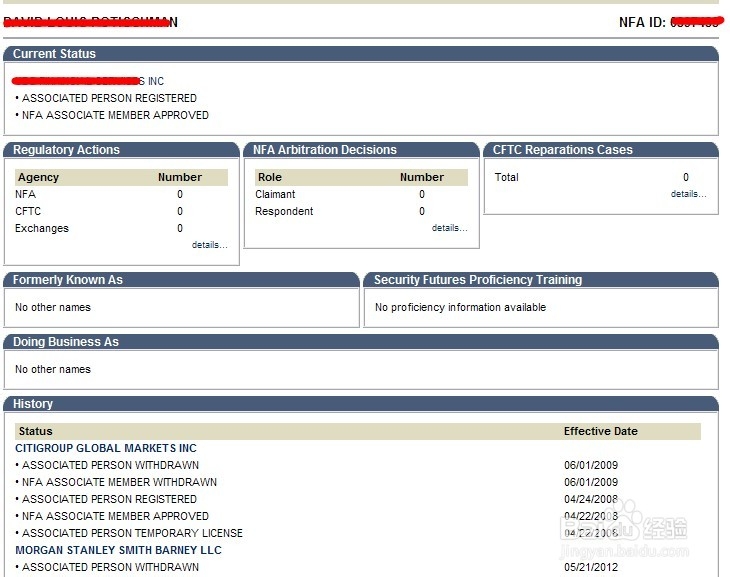Select Security Futures Proficiency Training header

point(541,279)
